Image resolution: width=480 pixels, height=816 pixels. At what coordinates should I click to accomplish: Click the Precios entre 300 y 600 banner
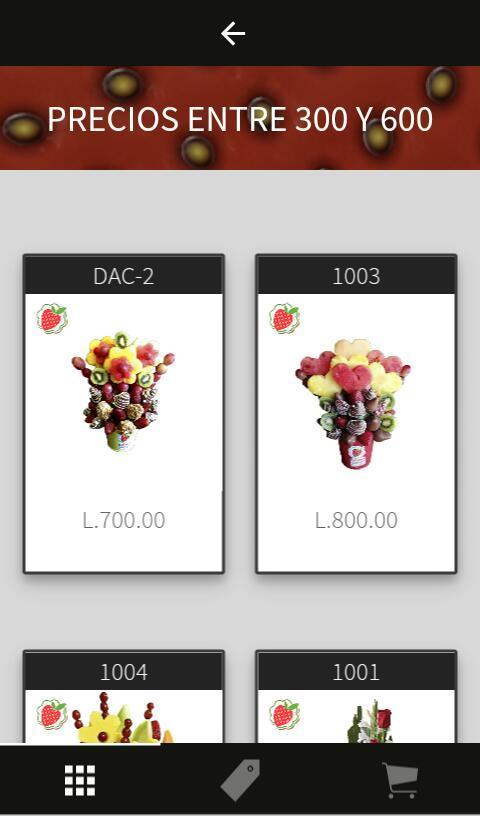click(x=240, y=118)
